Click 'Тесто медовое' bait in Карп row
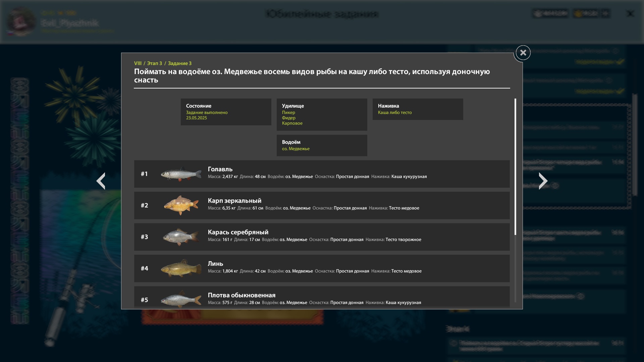 point(404,208)
